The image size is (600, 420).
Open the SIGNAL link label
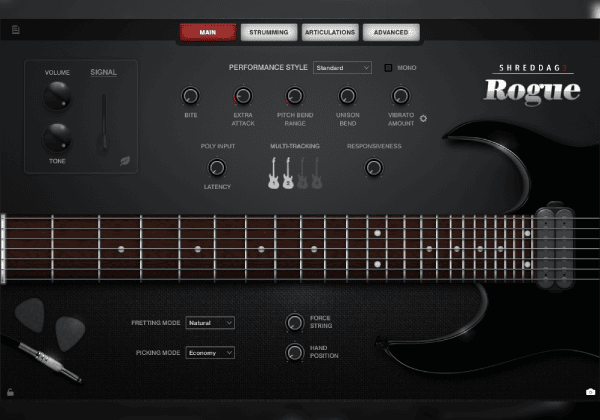point(103,72)
